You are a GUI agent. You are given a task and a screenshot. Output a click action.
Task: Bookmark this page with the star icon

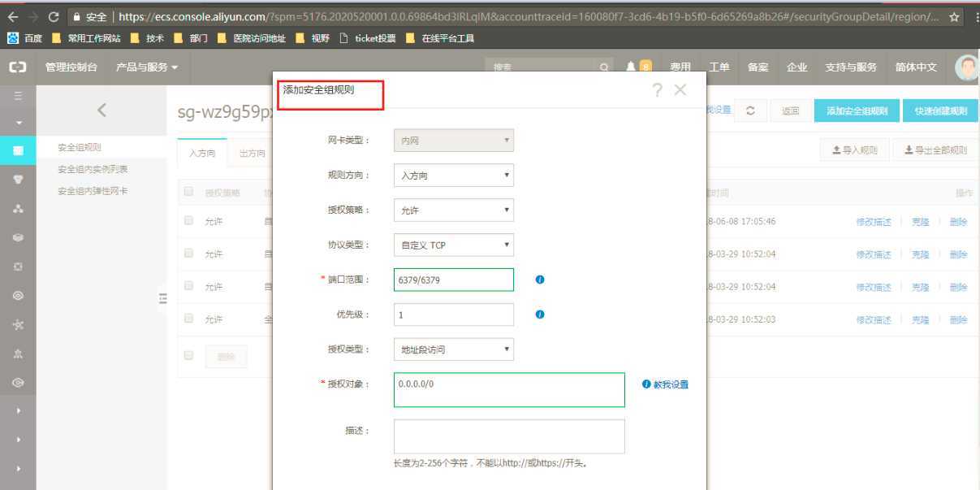tap(954, 16)
